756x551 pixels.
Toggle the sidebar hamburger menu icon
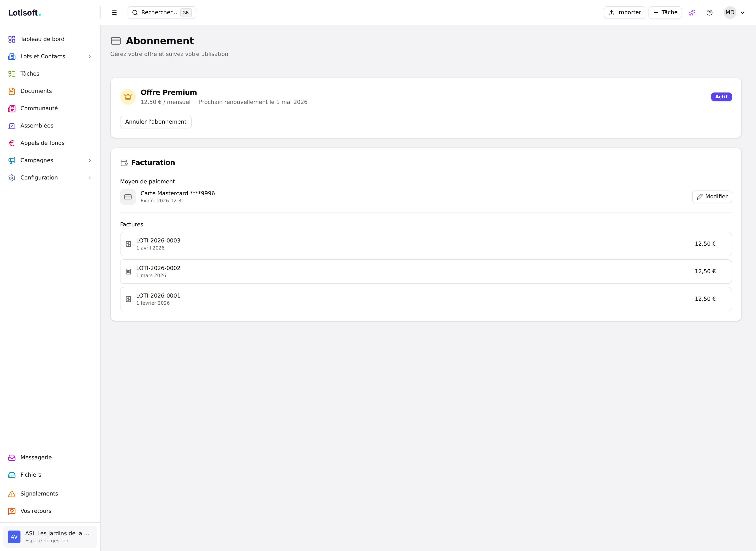click(x=114, y=13)
